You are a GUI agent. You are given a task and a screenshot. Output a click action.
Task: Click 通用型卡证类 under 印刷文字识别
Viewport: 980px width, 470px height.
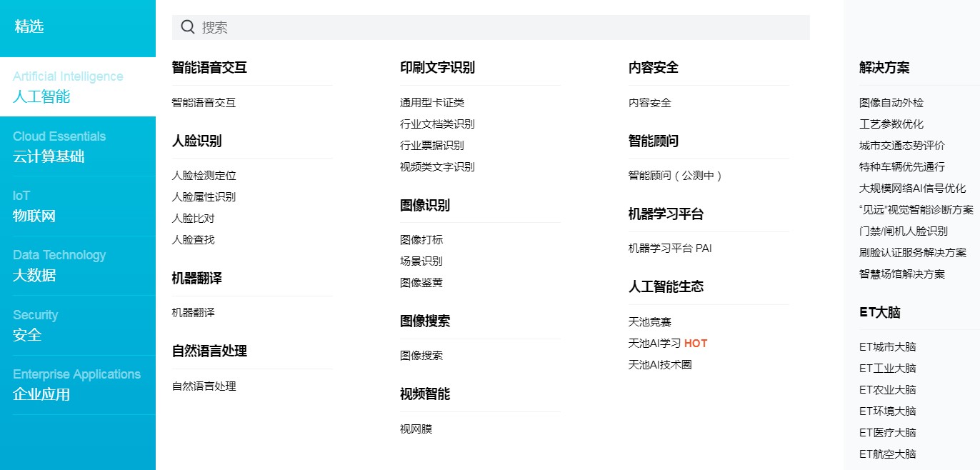(431, 103)
